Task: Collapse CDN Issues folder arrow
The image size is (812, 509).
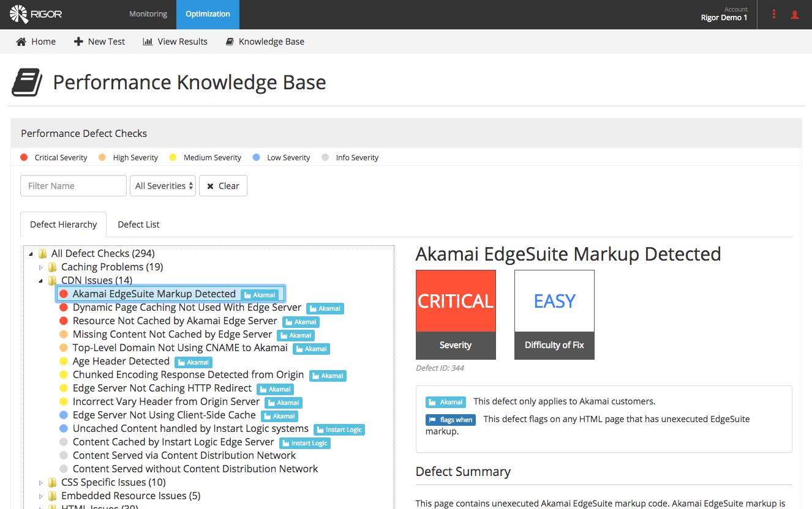Action: pos(41,281)
